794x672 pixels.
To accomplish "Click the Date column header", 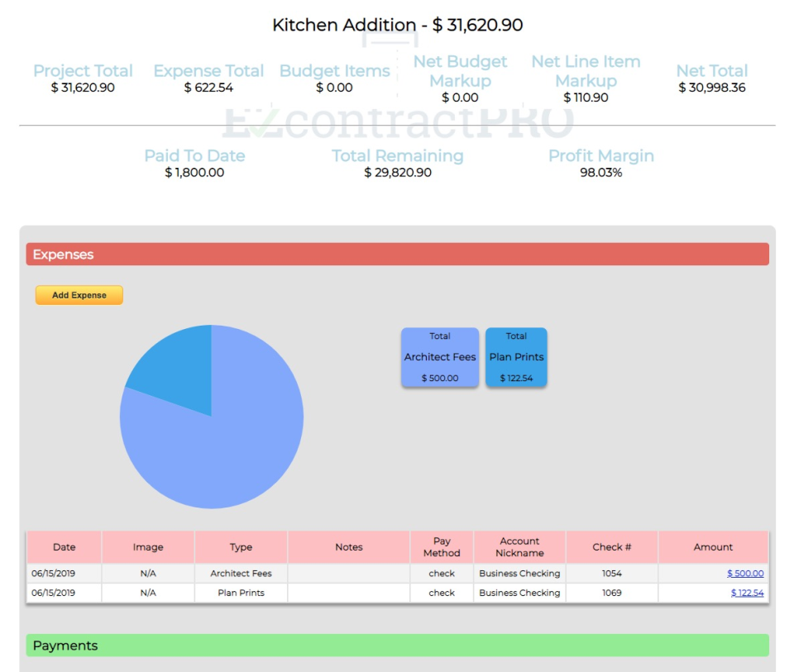I will (x=65, y=547).
